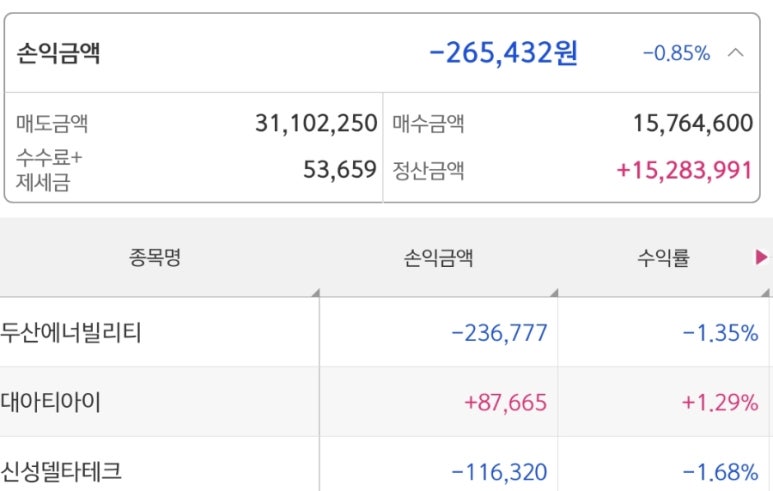Click the -0.85% total return figure
Screen dimensions: 773x491
coord(676,54)
